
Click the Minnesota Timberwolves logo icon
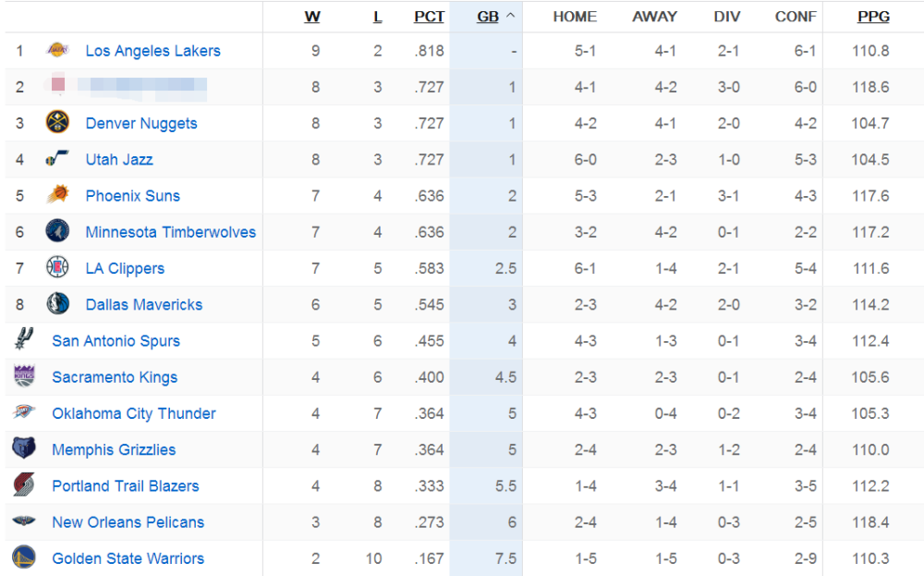(57, 231)
